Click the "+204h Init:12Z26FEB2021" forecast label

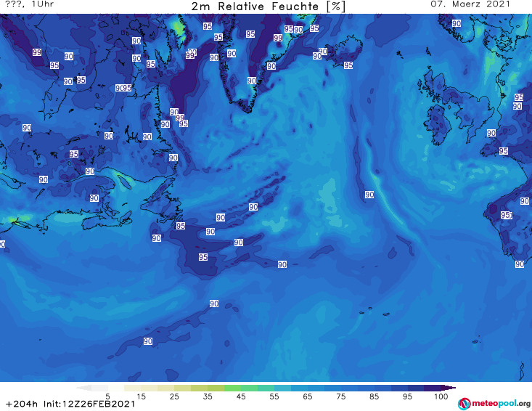tap(70, 404)
